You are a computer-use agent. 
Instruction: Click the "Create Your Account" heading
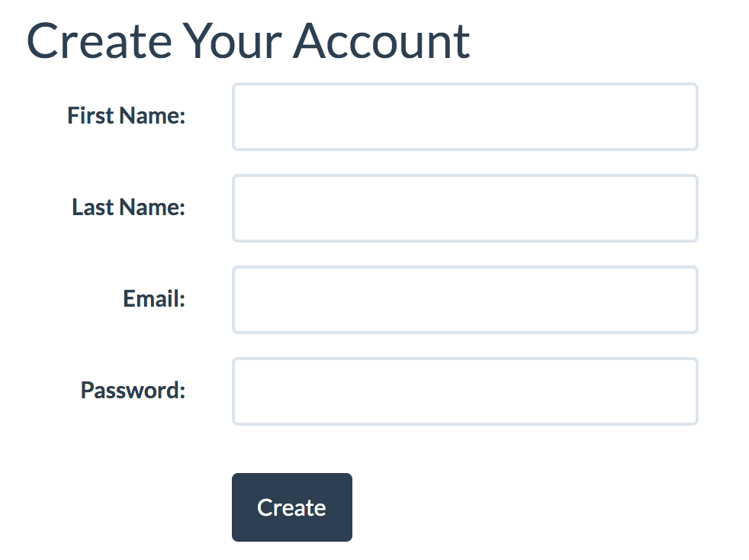(x=248, y=41)
